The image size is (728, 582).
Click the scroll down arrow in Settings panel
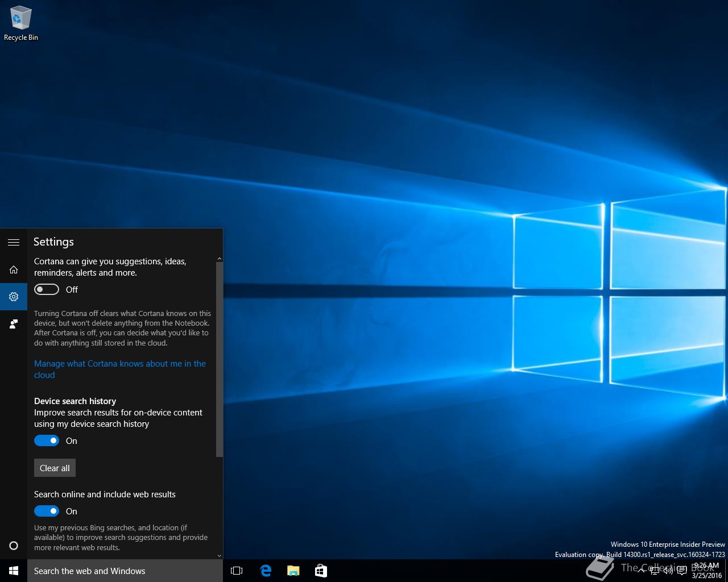click(220, 555)
